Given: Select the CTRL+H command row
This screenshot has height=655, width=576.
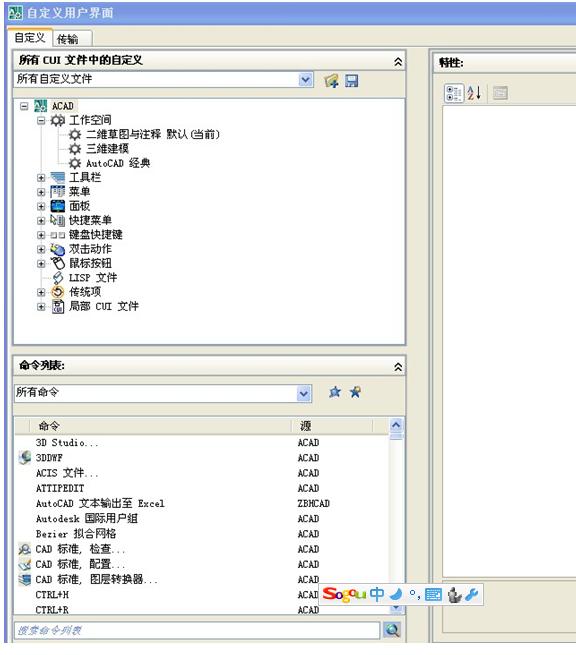Looking at the screenshot, I should click(x=52, y=594).
